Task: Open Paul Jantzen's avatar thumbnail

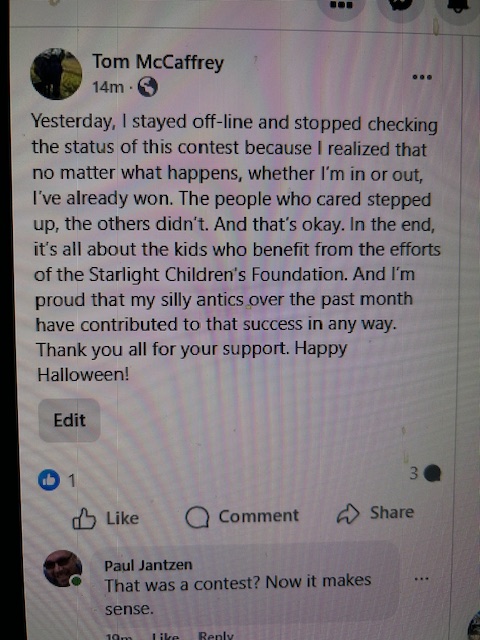Action: 62,569
